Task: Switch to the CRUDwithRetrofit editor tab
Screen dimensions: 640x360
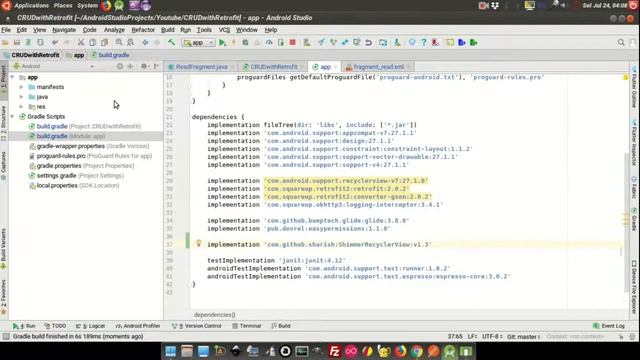Action: (x=273, y=67)
